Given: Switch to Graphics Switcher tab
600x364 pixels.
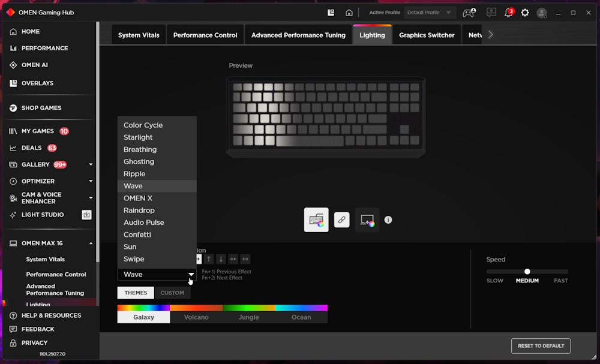Looking at the screenshot, I should 427,35.
